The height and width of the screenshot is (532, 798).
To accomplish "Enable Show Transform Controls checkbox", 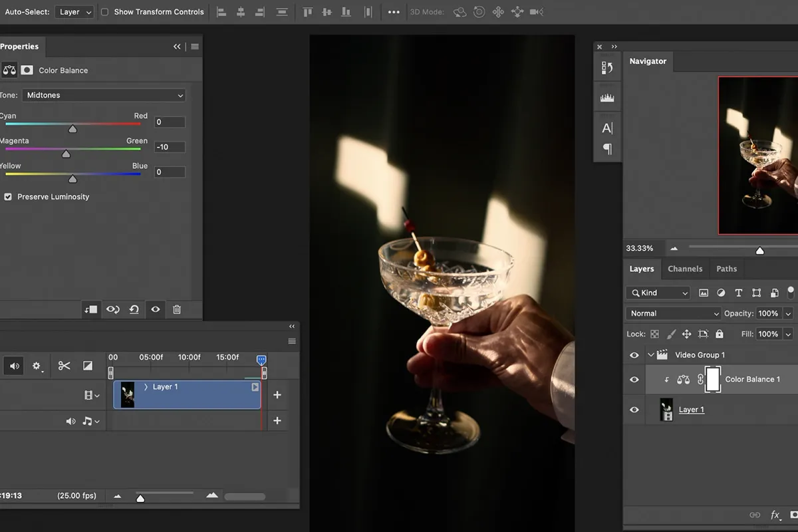I will (104, 12).
